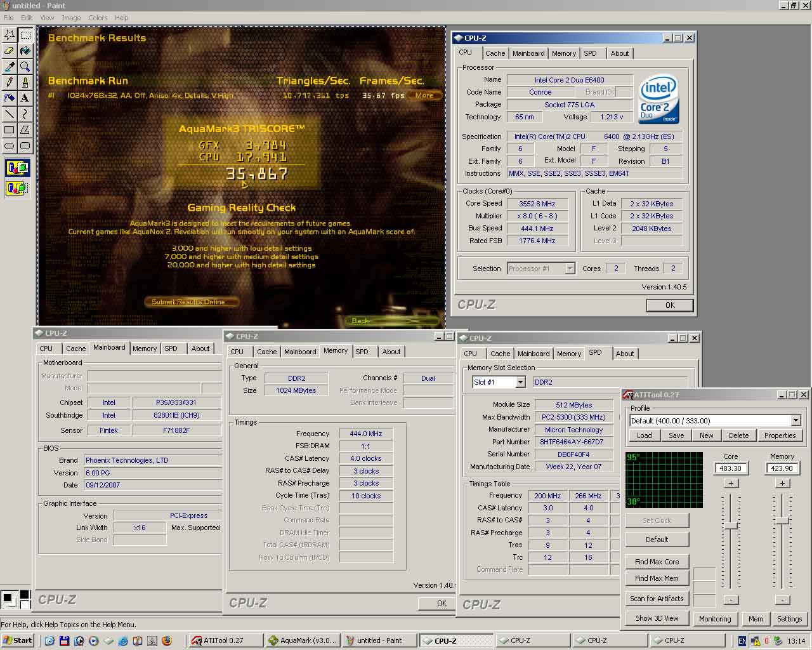Viewport: 812px width, 650px height.
Task: Select the Rectangle shape tool
Action: tap(10, 130)
